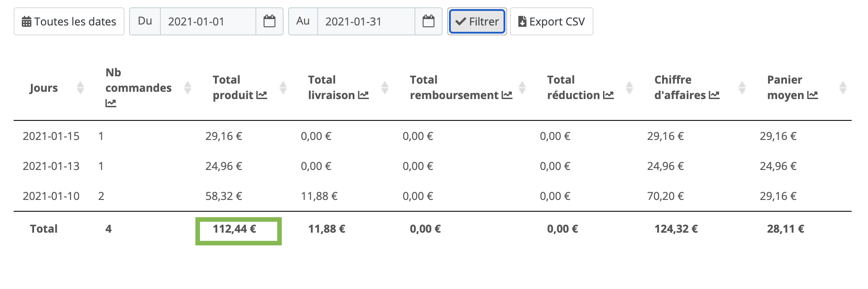Screen dimensions: 868x289
Task: Sort by Total produit sort arrows
Action: point(283,88)
